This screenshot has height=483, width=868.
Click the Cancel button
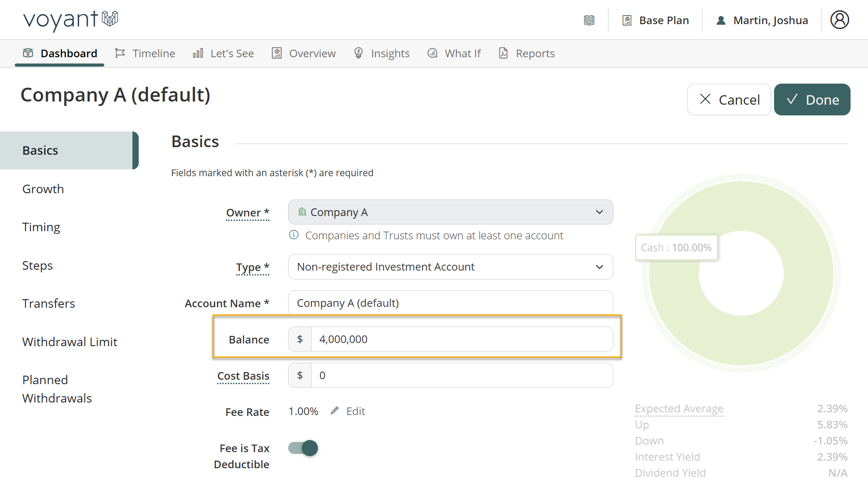pos(729,100)
